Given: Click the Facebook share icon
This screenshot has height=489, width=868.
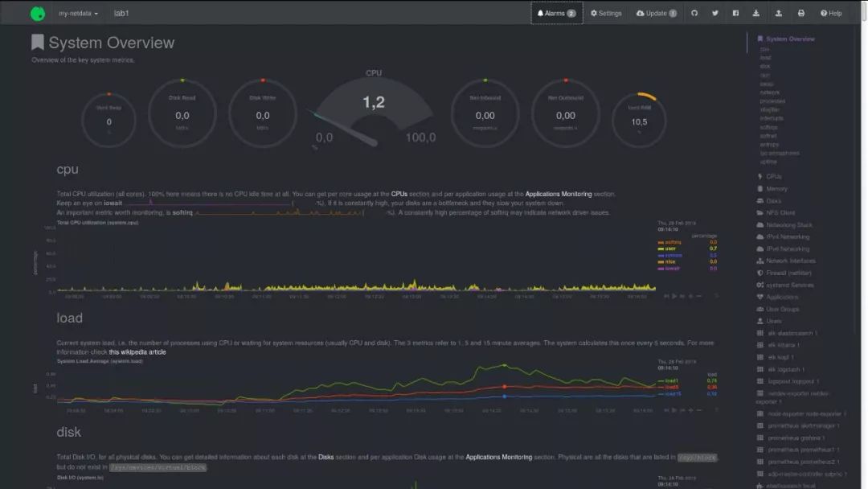Looking at the screenshot, I should coord(735,14).
